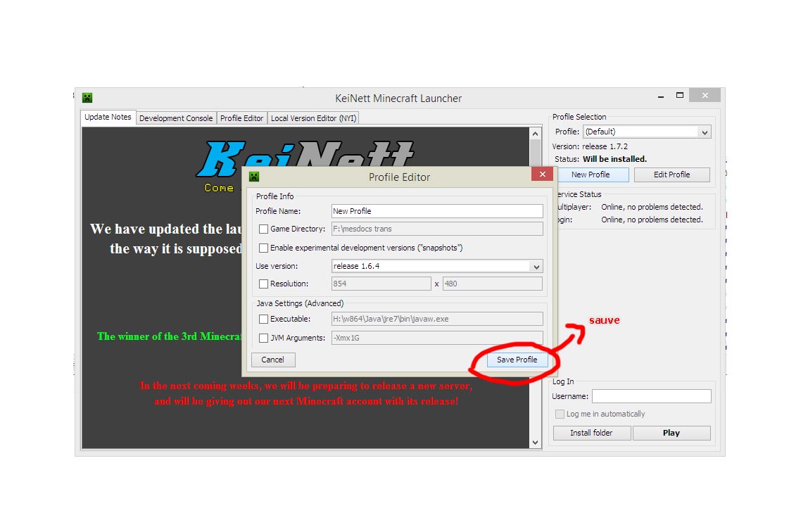This screenshot has width=789, height=532.
Task: Click the update notes scroll up arrow
Action: click(x=536, y=134)
